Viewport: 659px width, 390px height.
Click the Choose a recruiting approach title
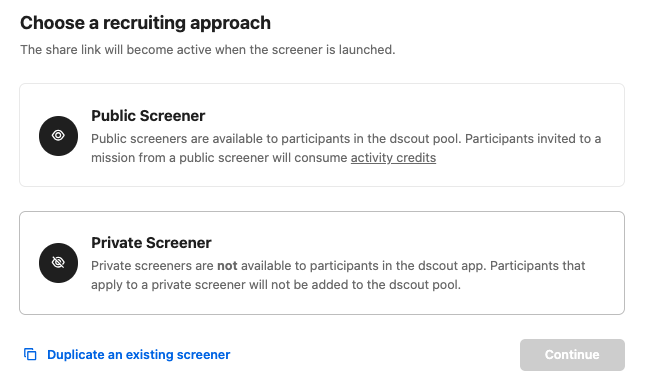click(x=145, y=23)
